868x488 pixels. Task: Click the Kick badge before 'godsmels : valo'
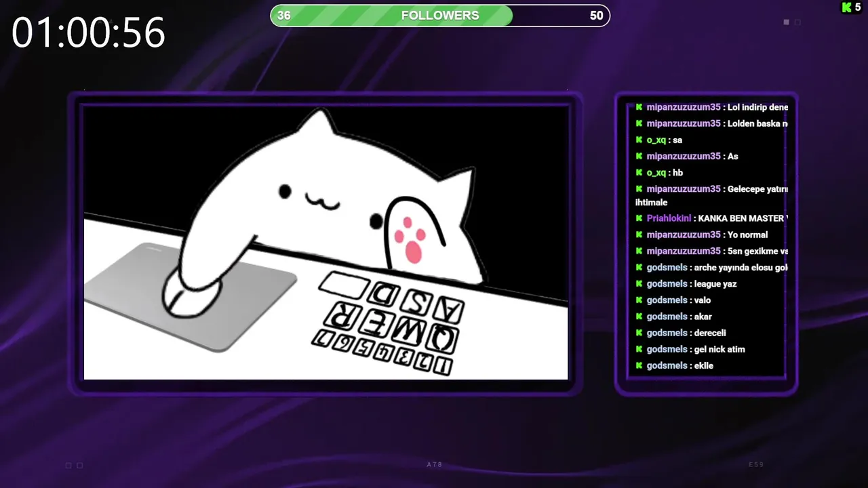[x=639, y=300]
